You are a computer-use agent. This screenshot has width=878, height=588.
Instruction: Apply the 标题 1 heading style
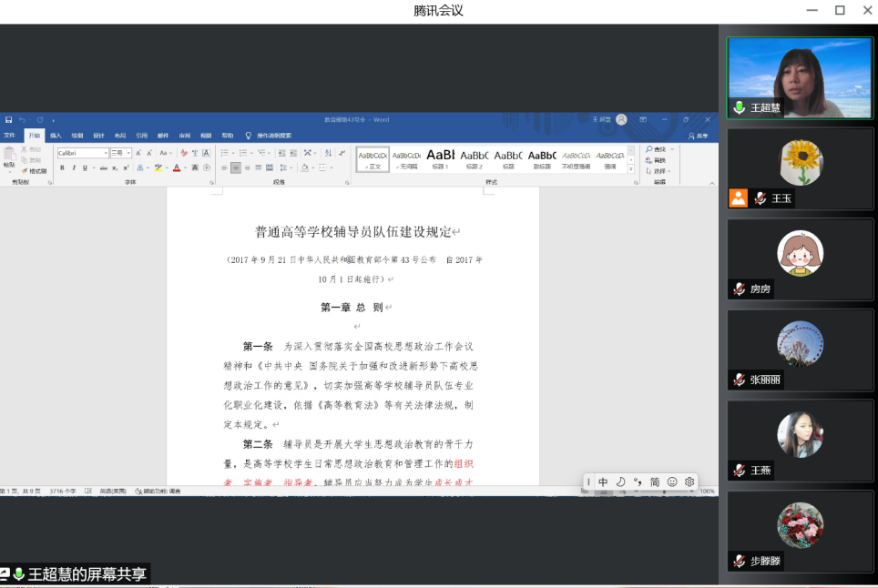[x=440, y=158]
